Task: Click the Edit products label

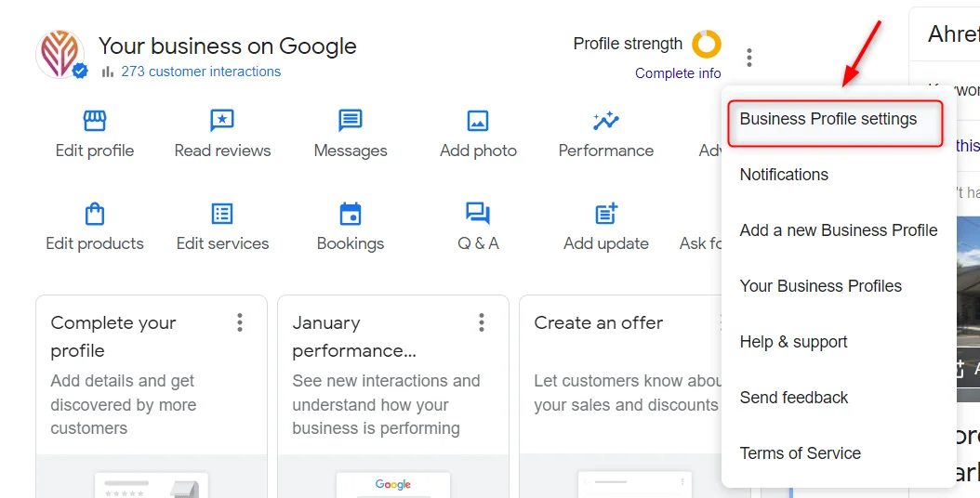Action: coord(95,243)
